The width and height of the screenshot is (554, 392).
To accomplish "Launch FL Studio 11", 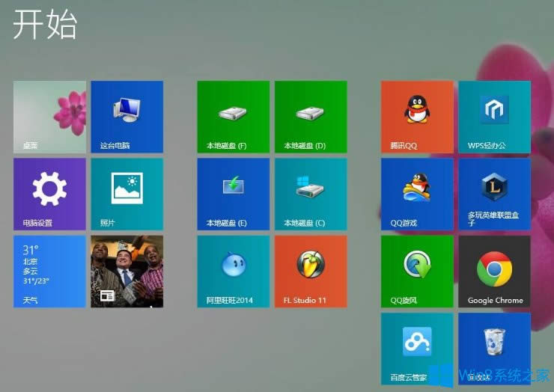I will click(x=310, y=271).
